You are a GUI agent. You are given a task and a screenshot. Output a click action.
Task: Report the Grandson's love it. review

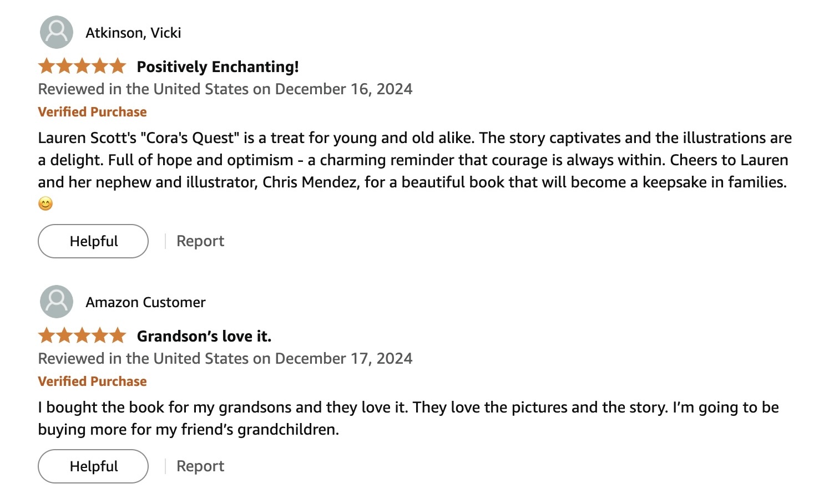pyautogui.click(x=200, y=466)
